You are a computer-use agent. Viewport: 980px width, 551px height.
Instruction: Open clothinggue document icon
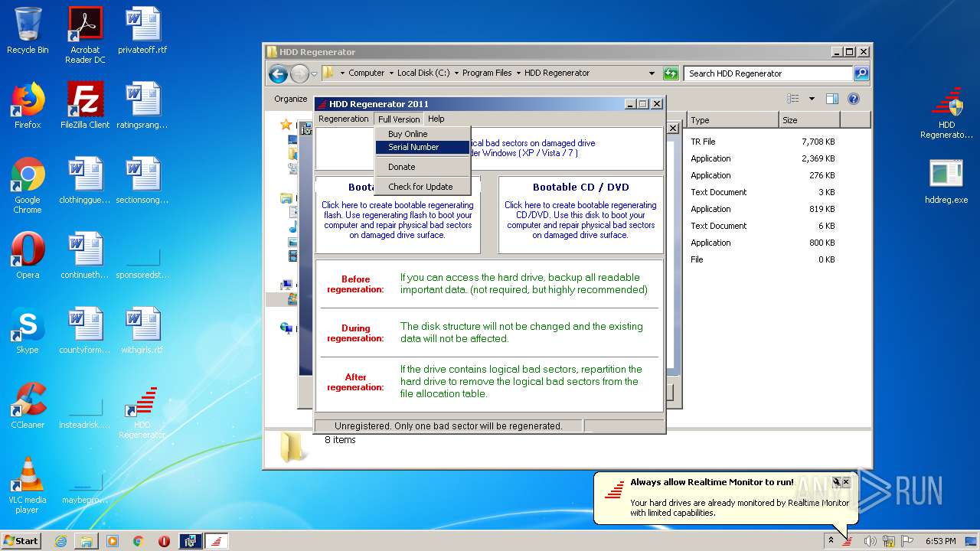pyautogui.click(x=85, y=181)
